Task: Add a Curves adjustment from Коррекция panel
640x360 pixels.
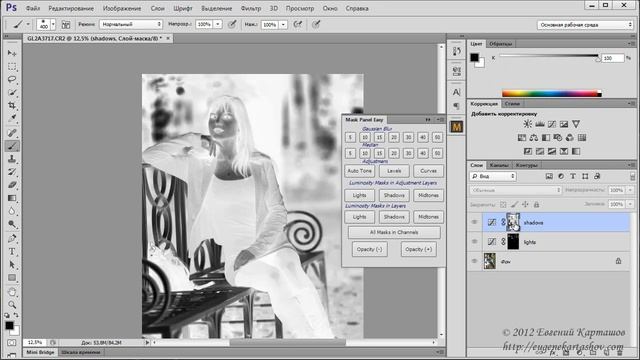Action: pos(552,124)
